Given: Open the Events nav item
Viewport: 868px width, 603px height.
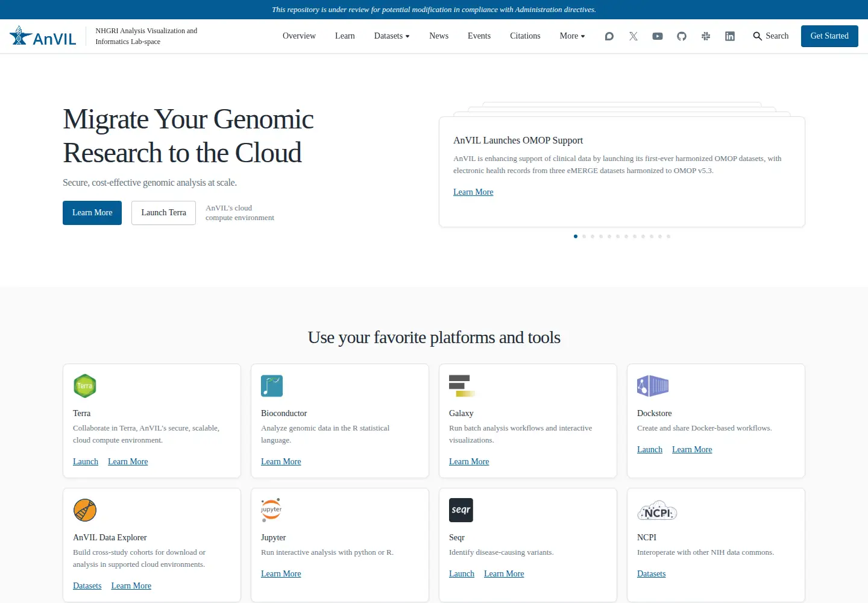Looking at the screenshot, I should click(479, 36).
